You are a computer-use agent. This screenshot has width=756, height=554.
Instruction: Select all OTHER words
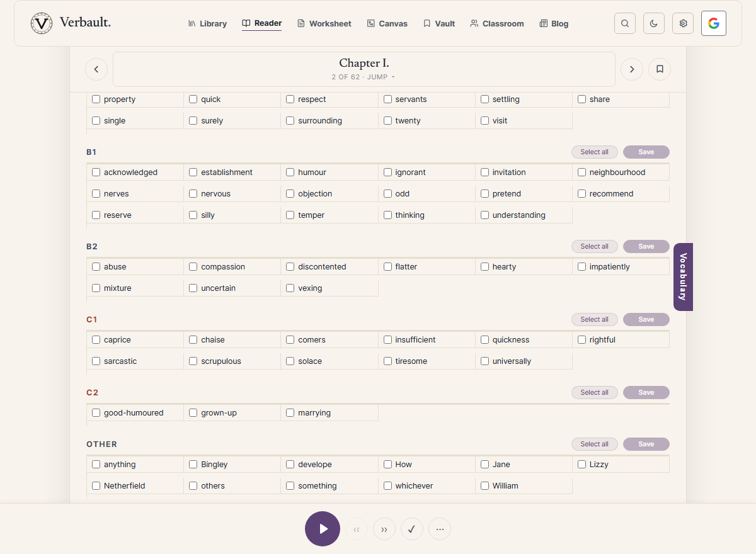coord(595,444)
